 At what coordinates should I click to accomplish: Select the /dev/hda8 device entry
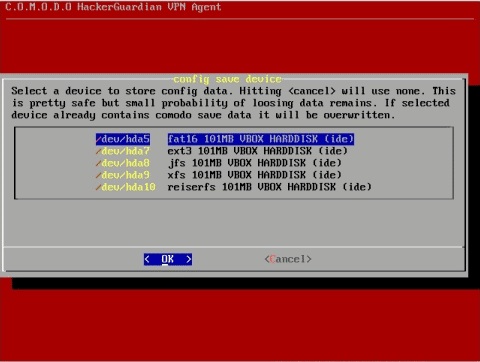pos(123,163)
